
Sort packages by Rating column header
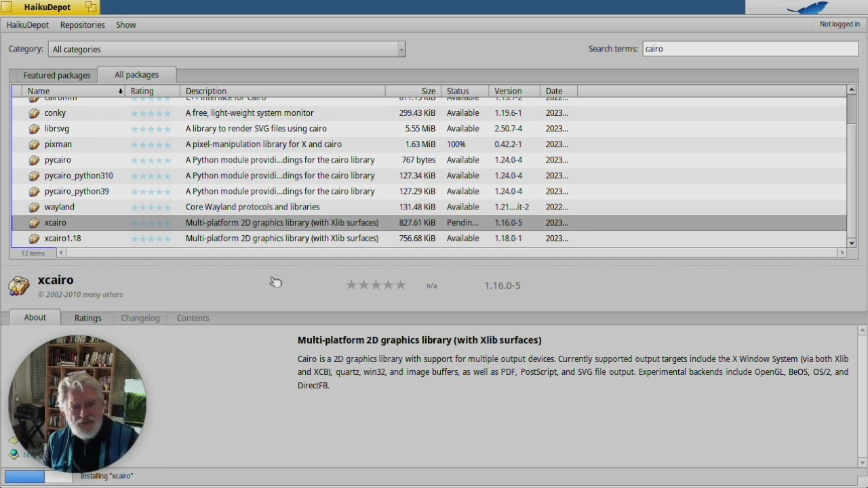point(153,91)
